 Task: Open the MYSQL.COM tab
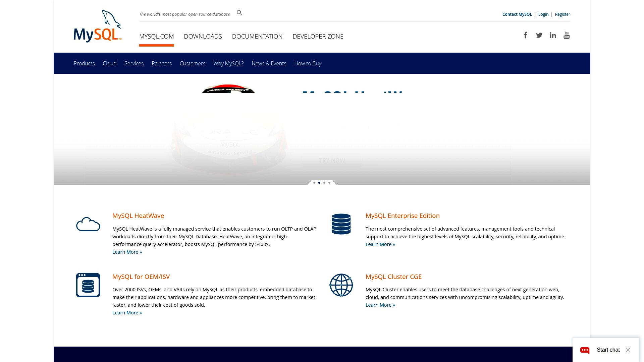156,36
